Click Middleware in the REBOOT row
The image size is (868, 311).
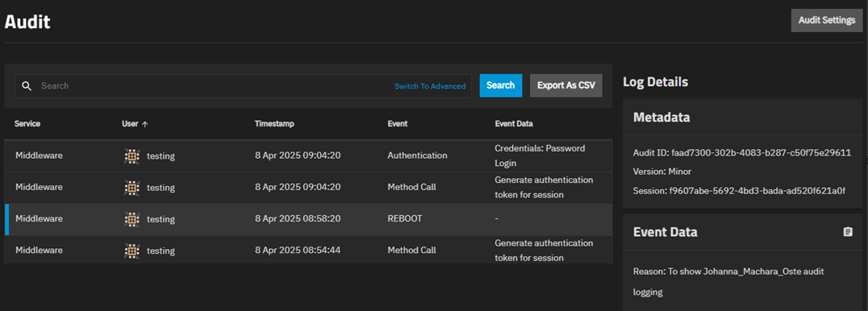coord(39,218)
